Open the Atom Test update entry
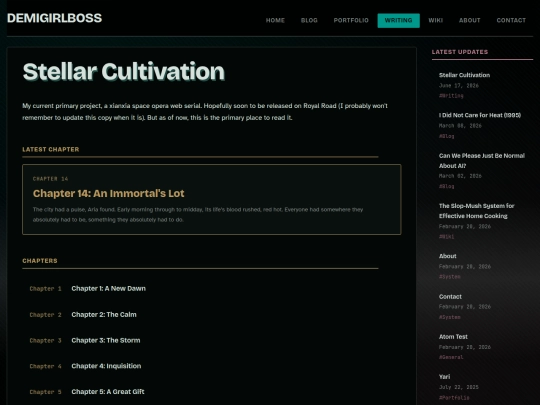 (453, 337)
